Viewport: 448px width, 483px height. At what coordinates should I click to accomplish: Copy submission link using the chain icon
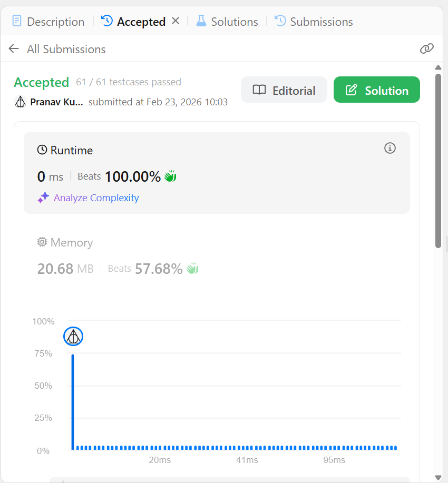coord(427,48)
